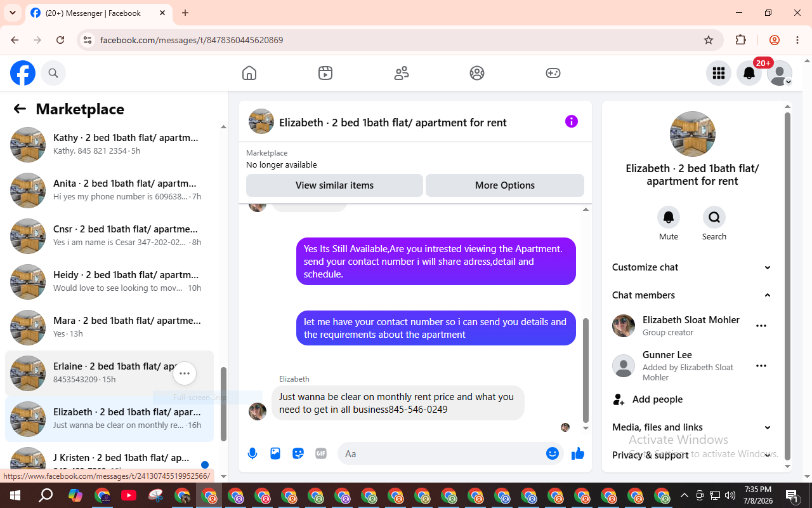Choose a GIF using the GIF icon
Screen dimensions: 812x508
click(x=321, y=453)
